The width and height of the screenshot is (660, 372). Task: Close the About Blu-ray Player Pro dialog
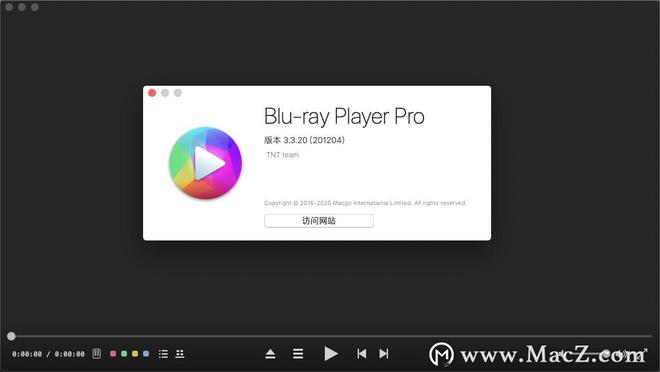[152, 93]
